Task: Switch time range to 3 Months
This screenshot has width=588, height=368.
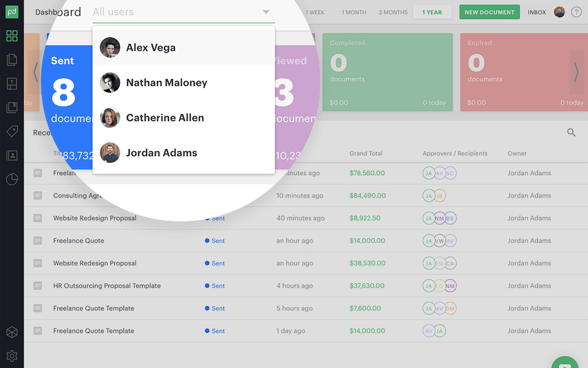Action: 393,13
